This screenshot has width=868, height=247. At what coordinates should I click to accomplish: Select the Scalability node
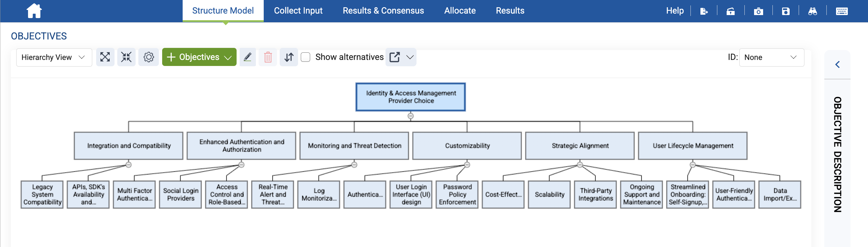tap(549, 194)
